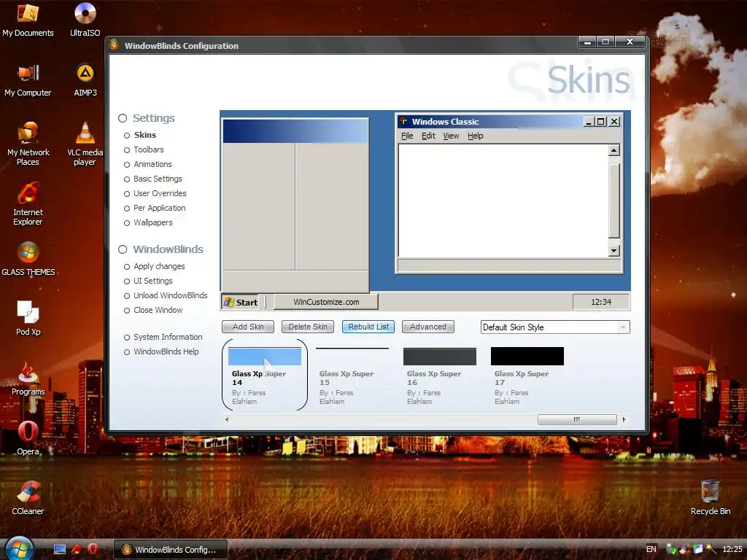Screen dimensions: 747x560
Task: Click the Advanced button
Action: [x=427, y=327]
